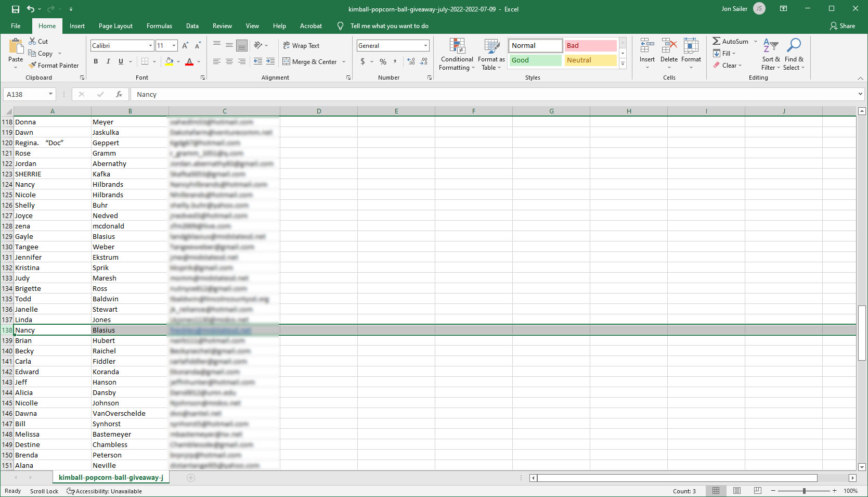Expand the font name Calibri dropdown
This screenshot has height=497, width=868.
pyautogui.click(x=150, y=46)
